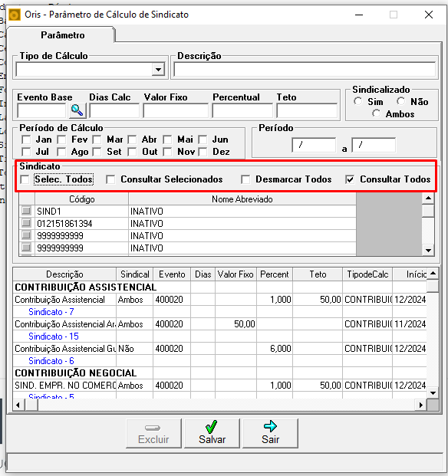Close the Oris parameter window
This screenshot has width=448, height=476.
coord(429,15)
